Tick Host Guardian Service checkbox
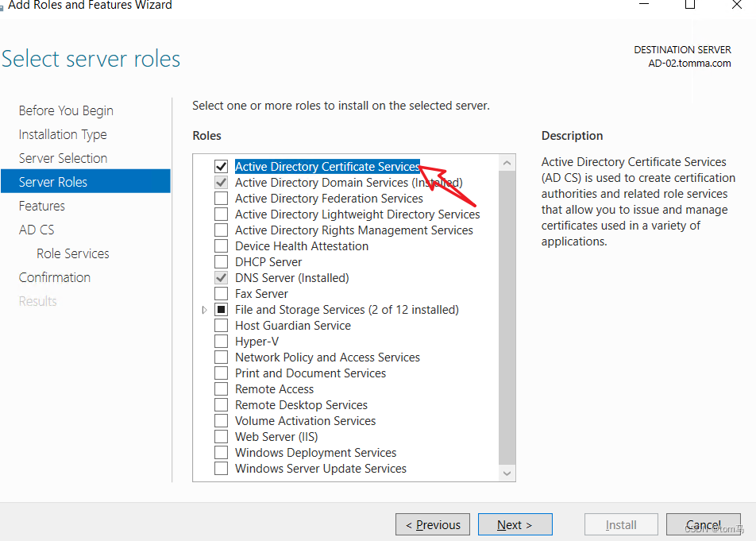 tap(222, 326)
